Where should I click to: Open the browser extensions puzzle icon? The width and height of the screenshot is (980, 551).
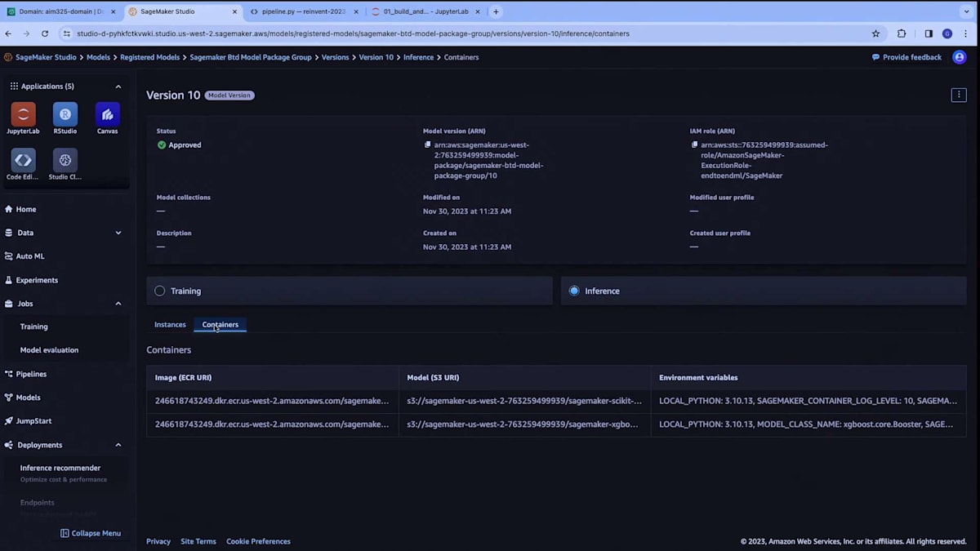coord(902,33)
